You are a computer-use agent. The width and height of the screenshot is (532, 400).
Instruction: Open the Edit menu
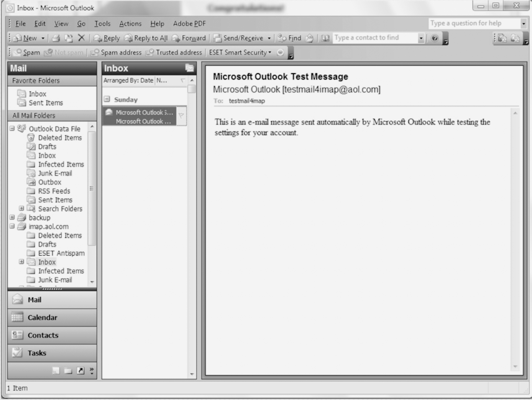[x=40, y=24]
